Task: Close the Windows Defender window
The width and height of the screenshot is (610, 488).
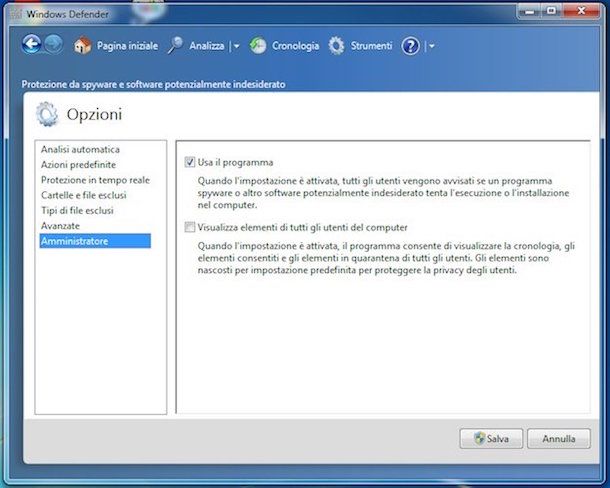Action: (x=581, y=11)
